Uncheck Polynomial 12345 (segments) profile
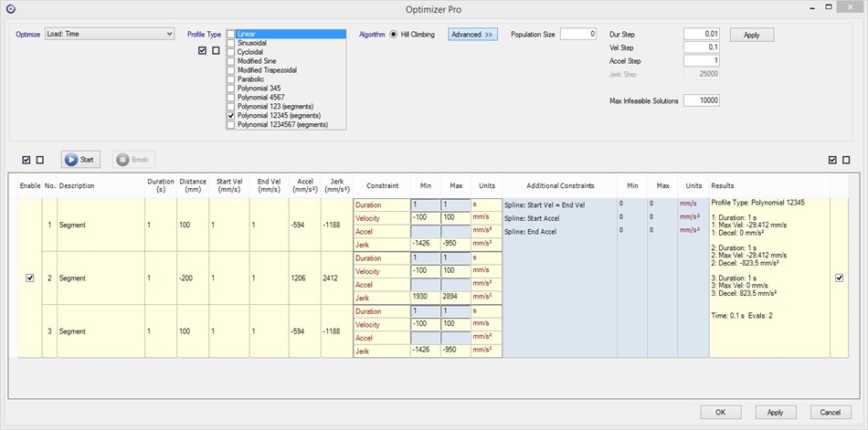This screenshot has height=430, width=868. click(x=231, y=116)
